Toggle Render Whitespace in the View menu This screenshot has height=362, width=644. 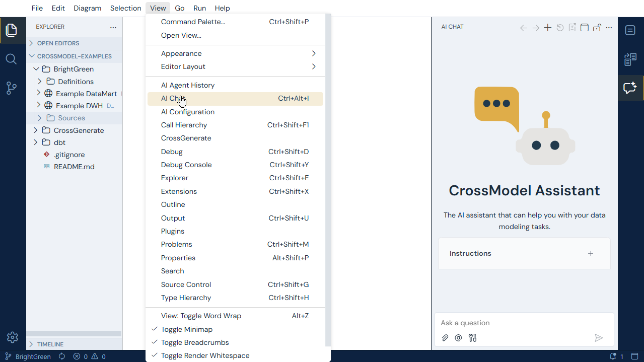click(x=235, y=355)
